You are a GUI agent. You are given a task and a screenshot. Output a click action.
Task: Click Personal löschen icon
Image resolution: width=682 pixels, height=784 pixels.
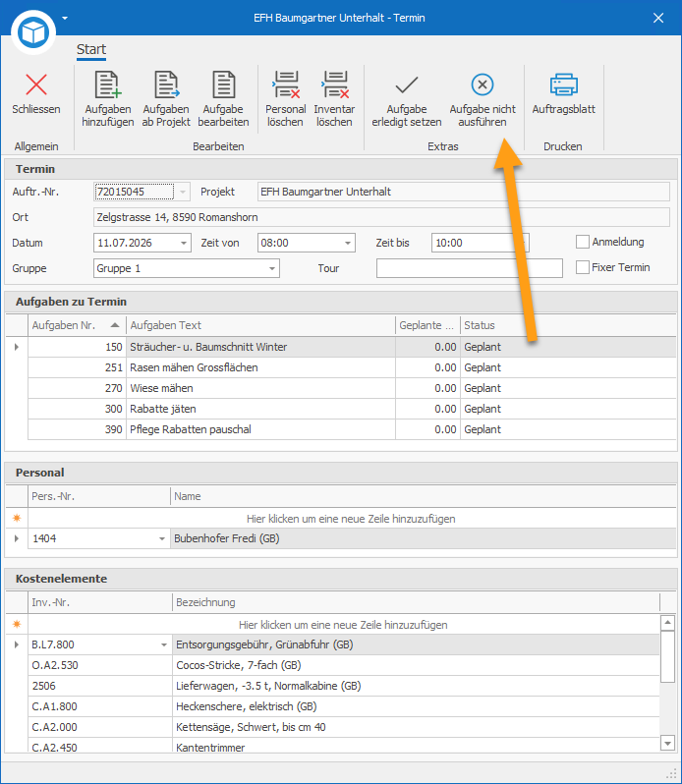[286, 84]
